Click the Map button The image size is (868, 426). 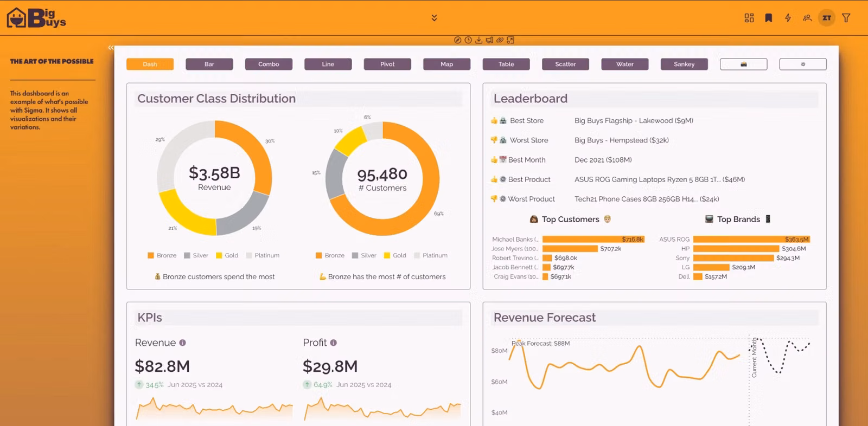[x=446, y=64]
